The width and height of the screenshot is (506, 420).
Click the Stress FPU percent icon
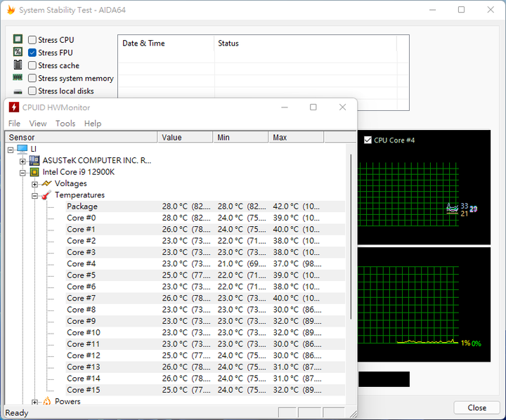pyautogui.click(x=18, y=52)
